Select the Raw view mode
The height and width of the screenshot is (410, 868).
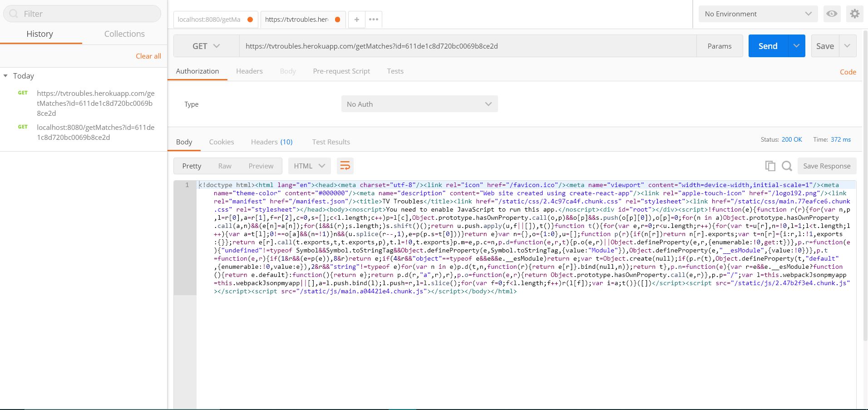tap(225, 166)
